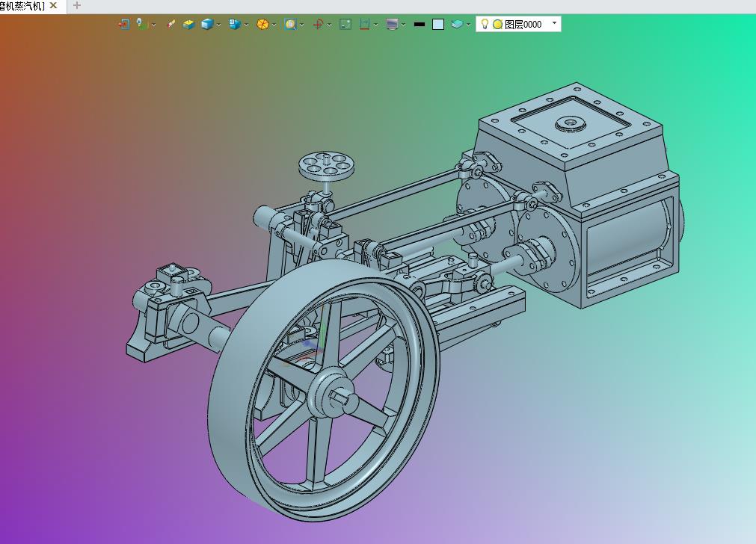This screenshot has width=756, height=544.
Task: Open the monitor display options arrow
Action: coord(403,25)
